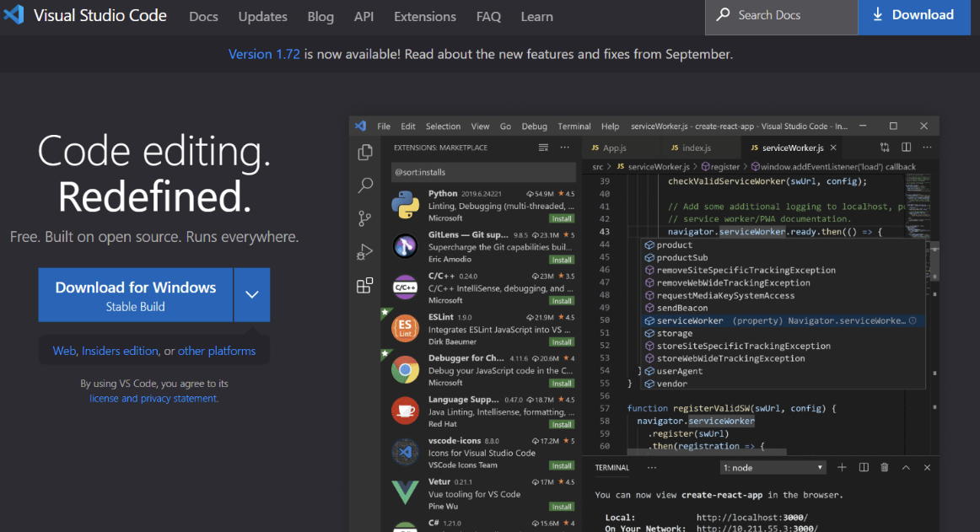Open the Insiders edition link
This screenshot has width=980, height=532.
[x=120, y=351]
